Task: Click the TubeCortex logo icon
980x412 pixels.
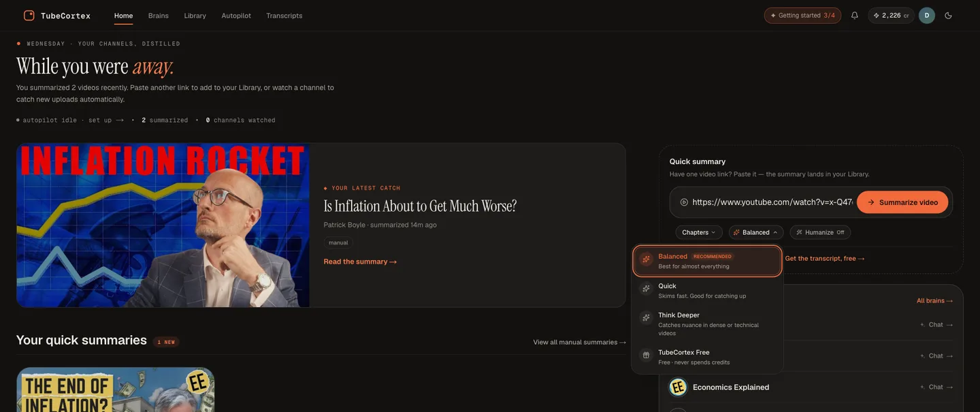Action: 29,16
